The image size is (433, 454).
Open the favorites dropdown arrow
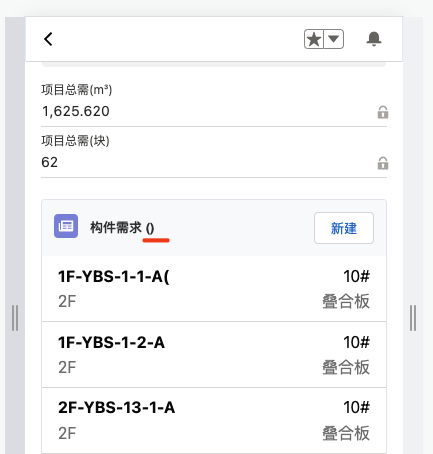[334, 39]
